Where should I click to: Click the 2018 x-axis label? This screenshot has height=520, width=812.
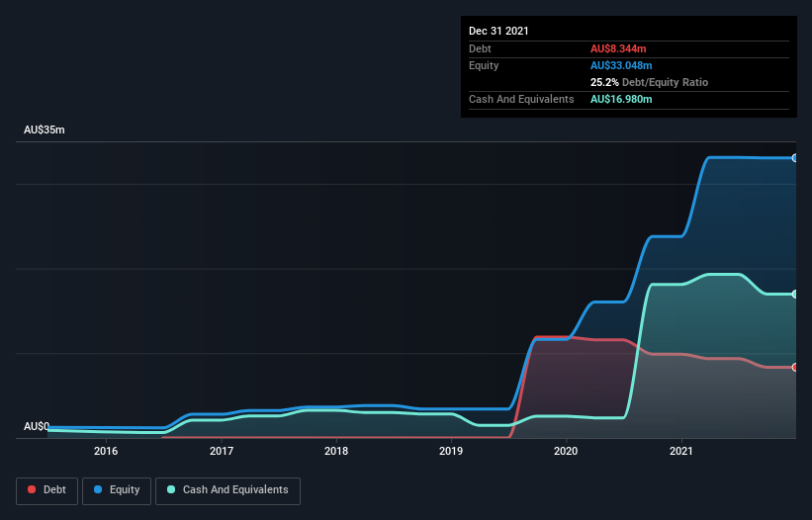(x=336, y=451)
